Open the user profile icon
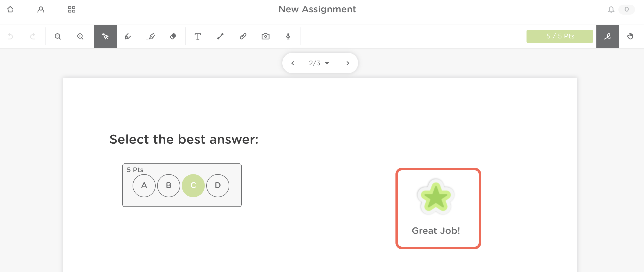 (41, 9)
